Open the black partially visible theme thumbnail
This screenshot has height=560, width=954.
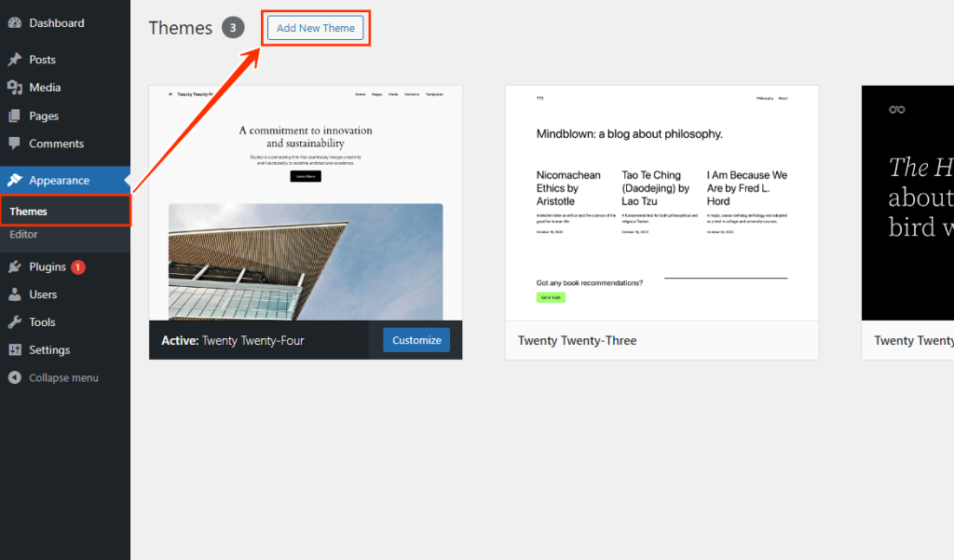click(907, 203)
